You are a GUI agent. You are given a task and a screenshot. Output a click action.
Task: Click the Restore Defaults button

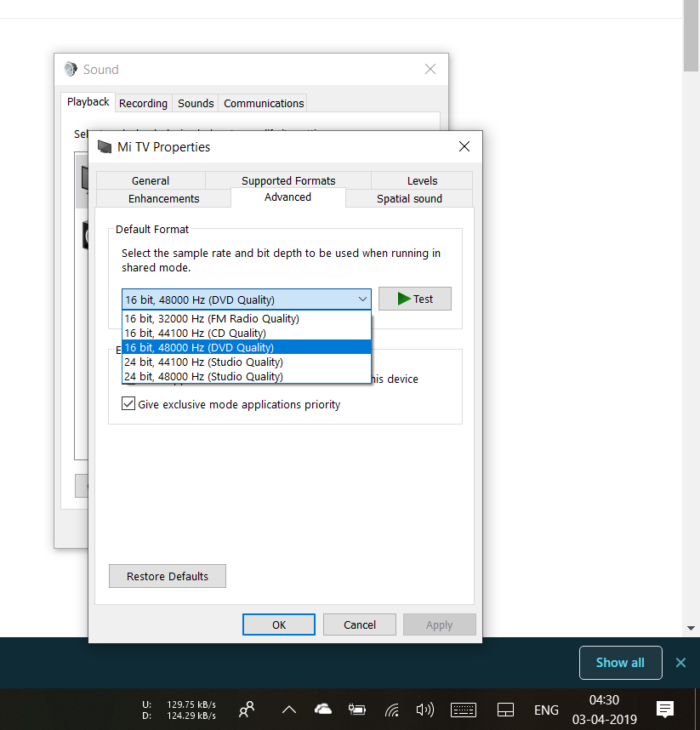168,576
